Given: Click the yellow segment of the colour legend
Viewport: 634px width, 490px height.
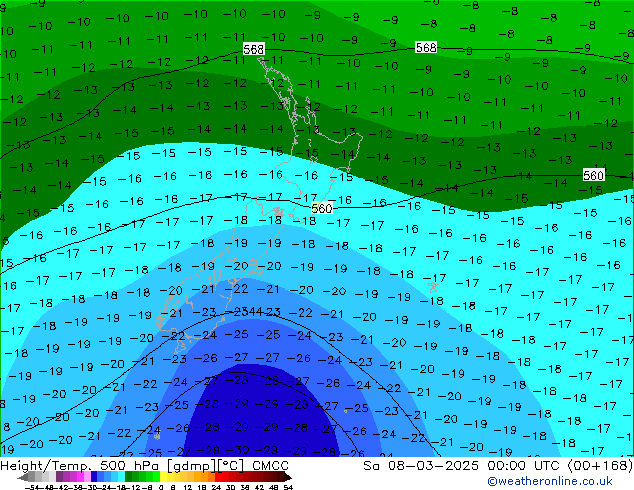Looking at the screenshot, I should [163, 477].
